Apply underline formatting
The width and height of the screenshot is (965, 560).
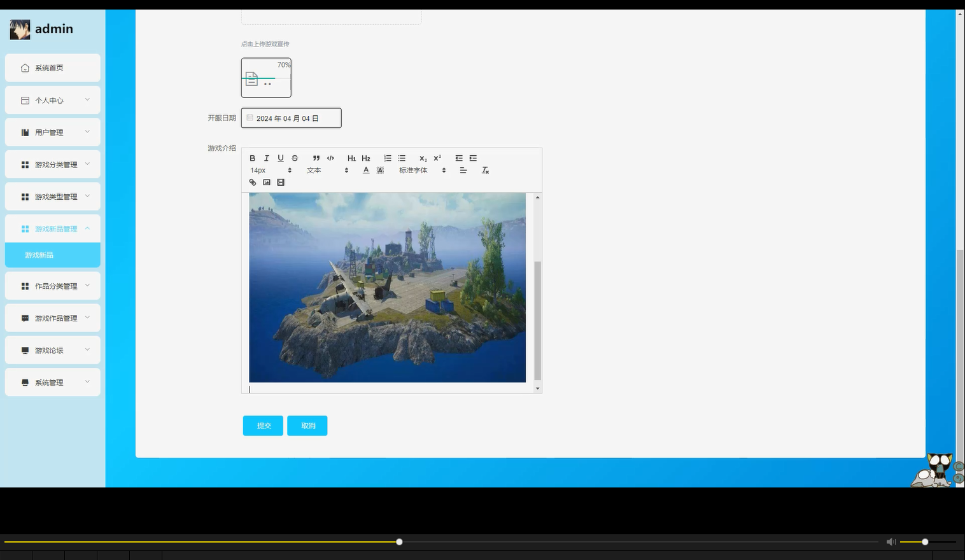(x=281, y=158)
